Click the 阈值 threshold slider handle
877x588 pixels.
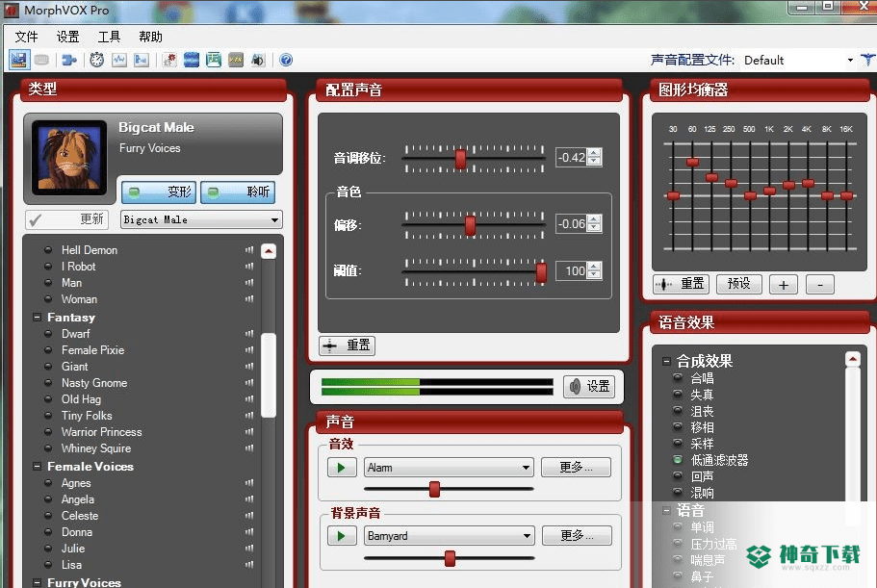541,272
